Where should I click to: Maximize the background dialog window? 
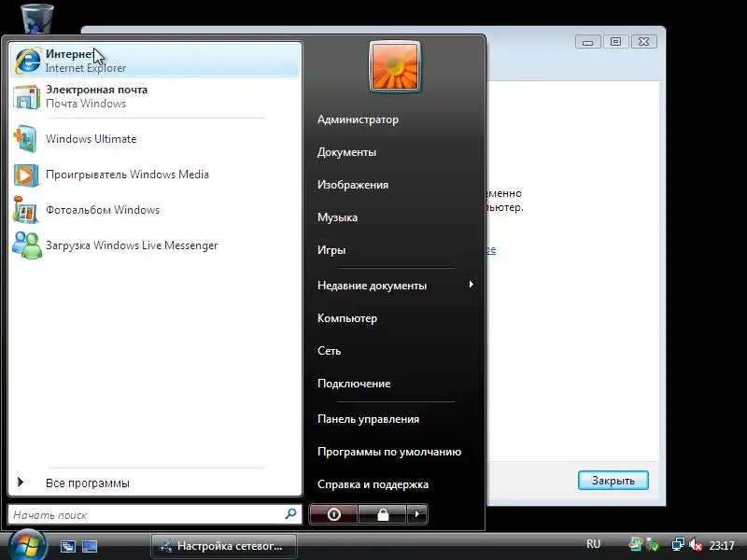pos(615,42)
